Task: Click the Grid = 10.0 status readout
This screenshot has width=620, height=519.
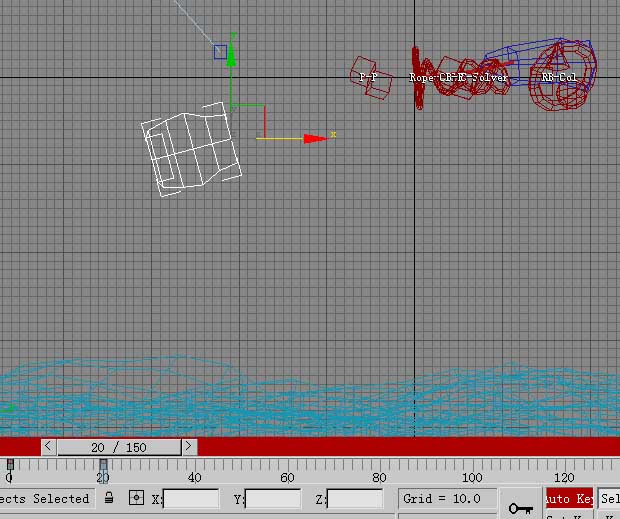Action: point(447,498)
